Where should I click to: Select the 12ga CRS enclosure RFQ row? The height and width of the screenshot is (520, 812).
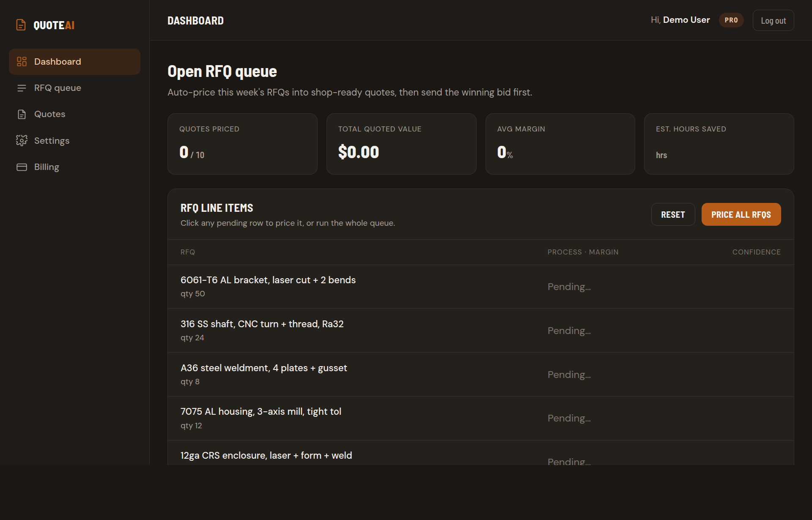pos(480,453)
